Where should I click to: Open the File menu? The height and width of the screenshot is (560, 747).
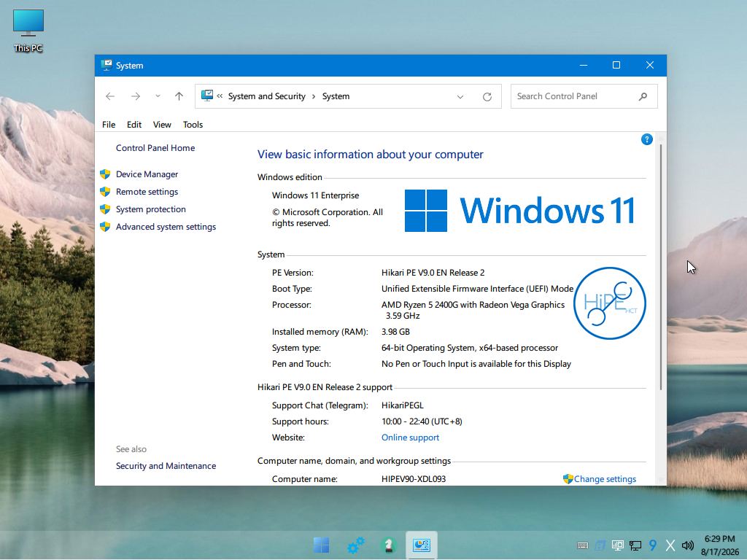pos(109,124)
